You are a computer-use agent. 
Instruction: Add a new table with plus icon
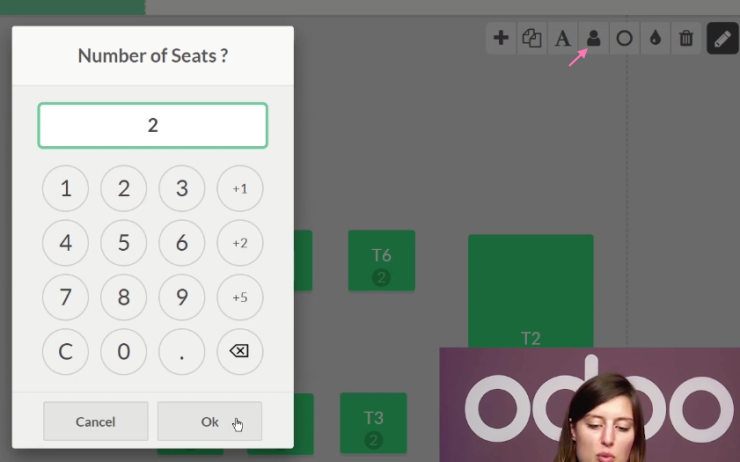pyautogui.click(x=501, y=38)
